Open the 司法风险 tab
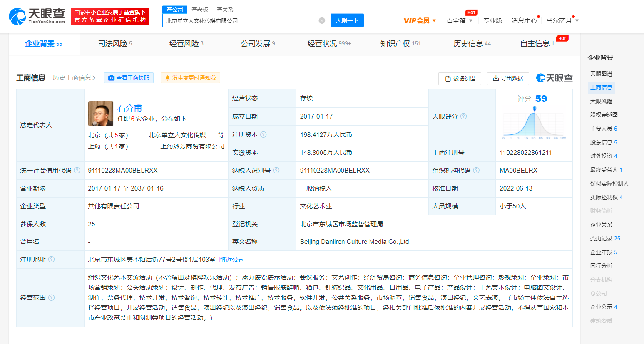This screenshot has width=644, height=344. pyautogui.click(x=115, y=44)
